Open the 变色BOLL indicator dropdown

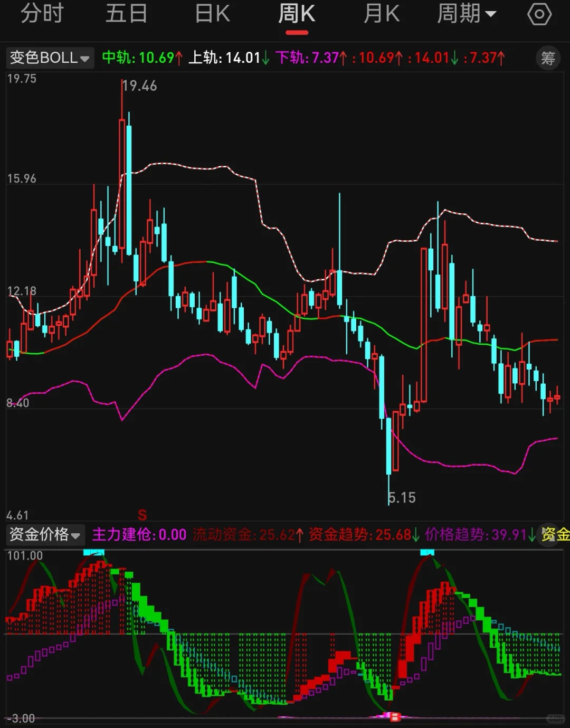coord(50,58)
